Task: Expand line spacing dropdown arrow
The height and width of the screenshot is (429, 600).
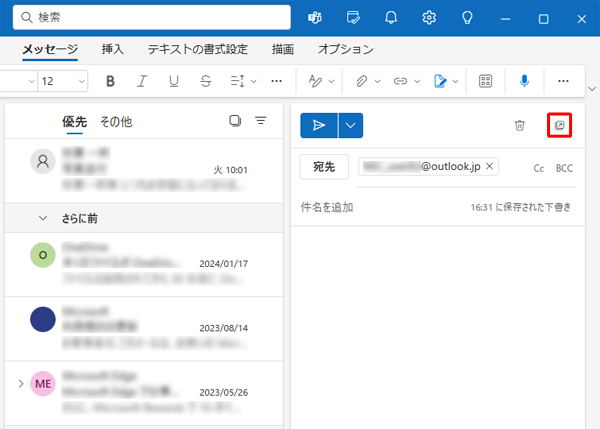Action: (x=253, y=81)
